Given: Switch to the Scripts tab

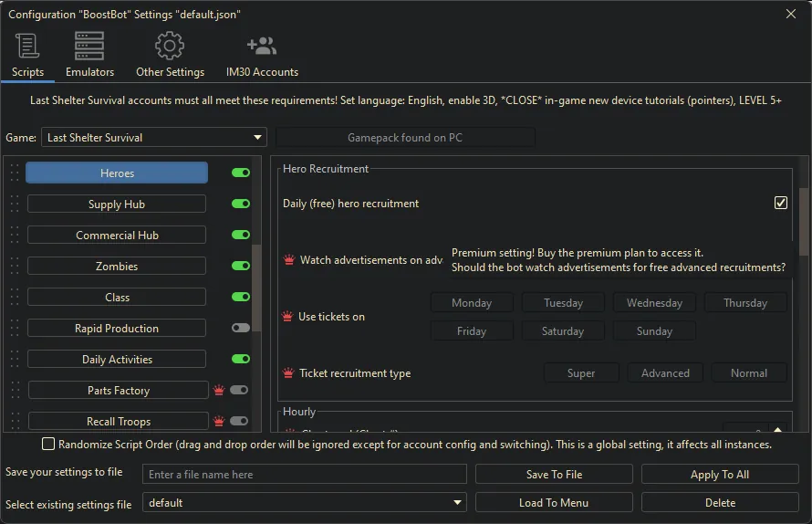Looking at the screenshot, I should point(27,56).
